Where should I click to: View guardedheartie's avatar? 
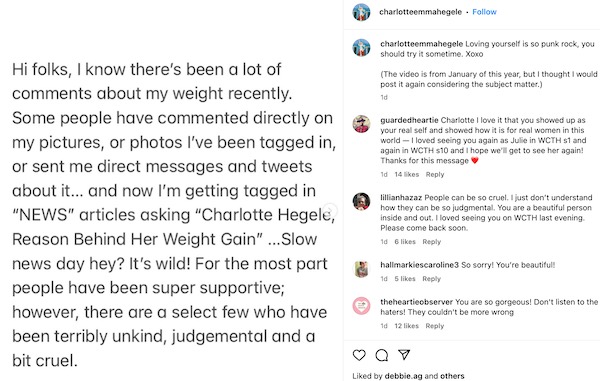click(361, 124)
